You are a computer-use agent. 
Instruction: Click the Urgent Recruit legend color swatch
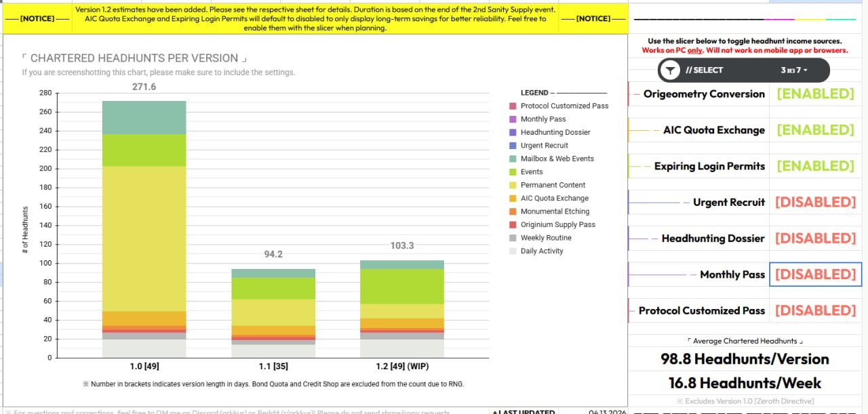click(513, 146)
